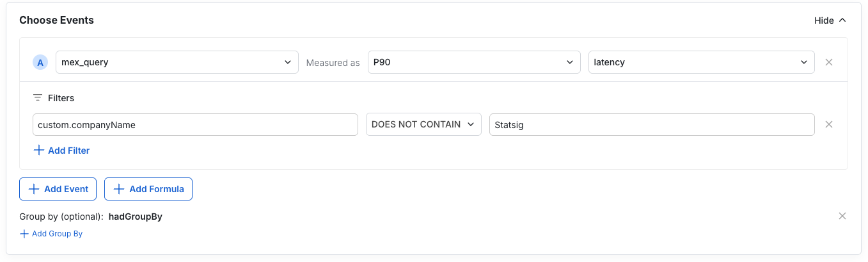Open the P90 aggregation dropdown

pos(473,62)
